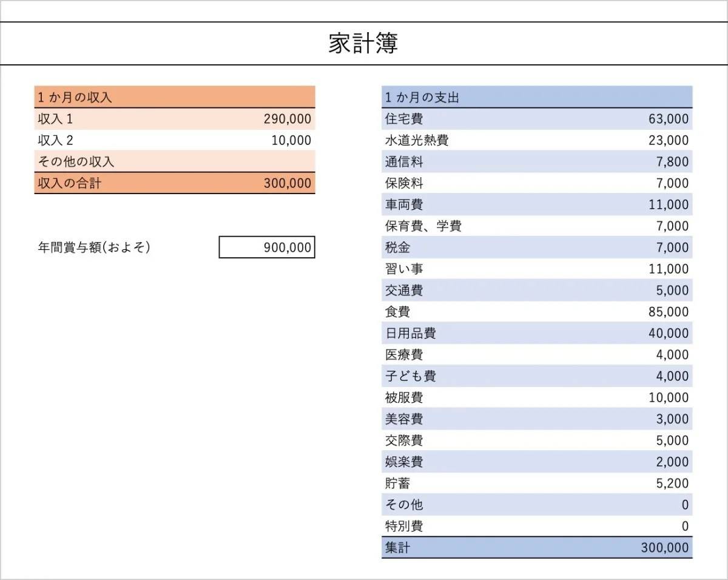Select the 年間賞与額(およそ) label
This screenshot has height=580, width=728.
[x=94, y=248]
